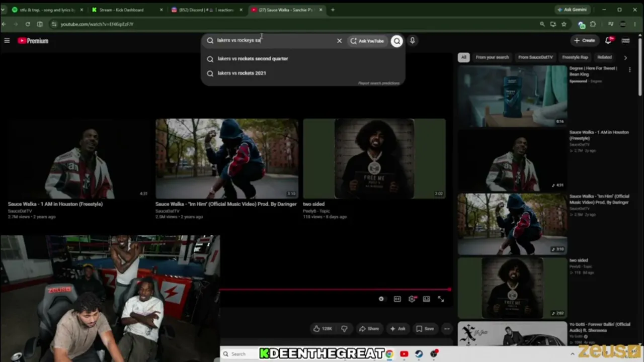The width and height of the screenshot is (644, 362).
Task: Close the Kick Dashboard tab
Action: tap(161, 10)
